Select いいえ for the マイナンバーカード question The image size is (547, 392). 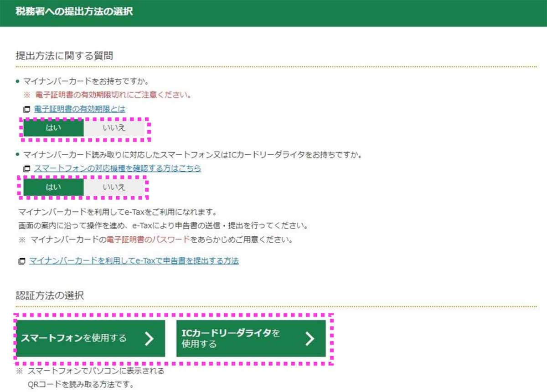(x=115, y=128)
